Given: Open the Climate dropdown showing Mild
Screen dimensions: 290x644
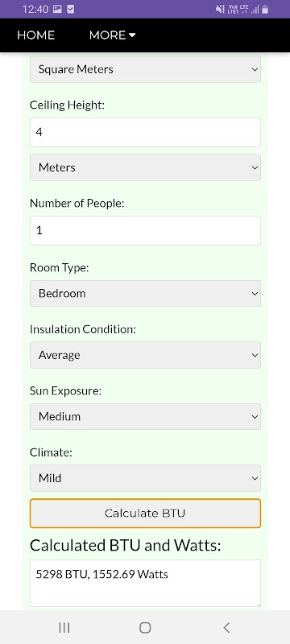Looking at the screenshot, I should 146,478.
